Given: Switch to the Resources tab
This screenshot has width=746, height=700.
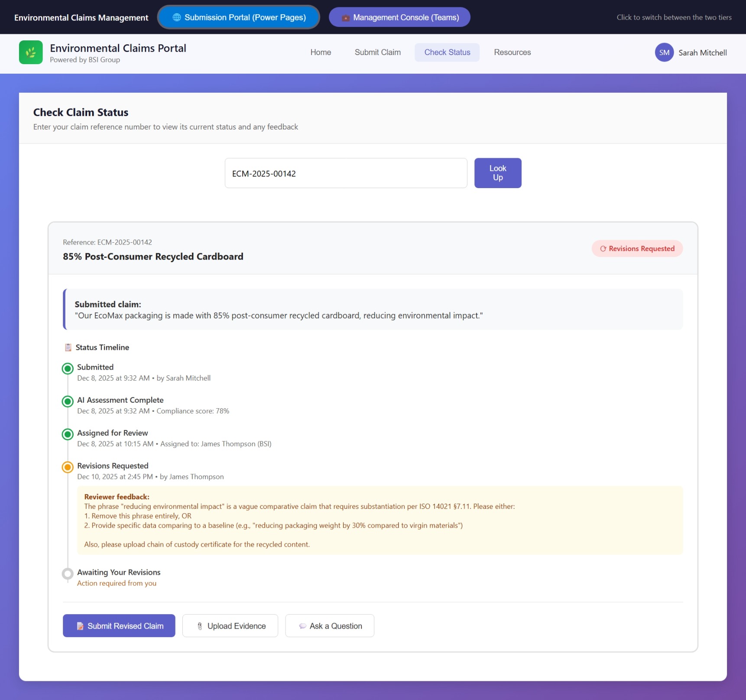Looking at the screenshot, I should (512, 52).
